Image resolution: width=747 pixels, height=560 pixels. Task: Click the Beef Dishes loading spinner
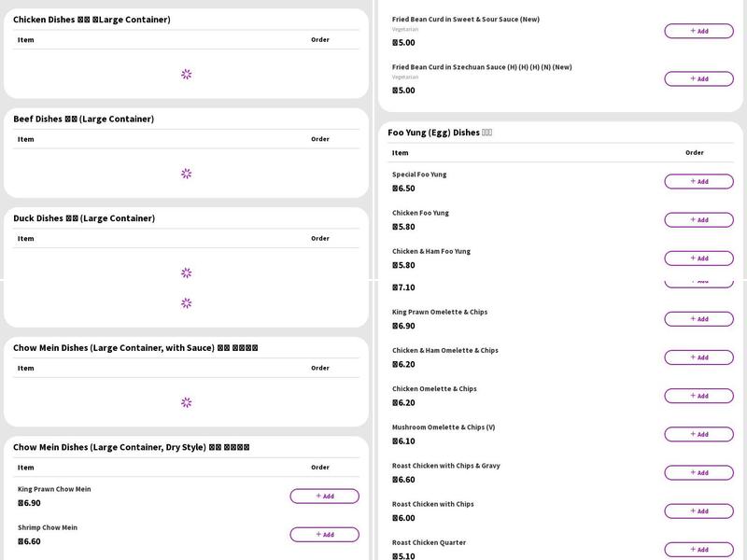[186, 174]
